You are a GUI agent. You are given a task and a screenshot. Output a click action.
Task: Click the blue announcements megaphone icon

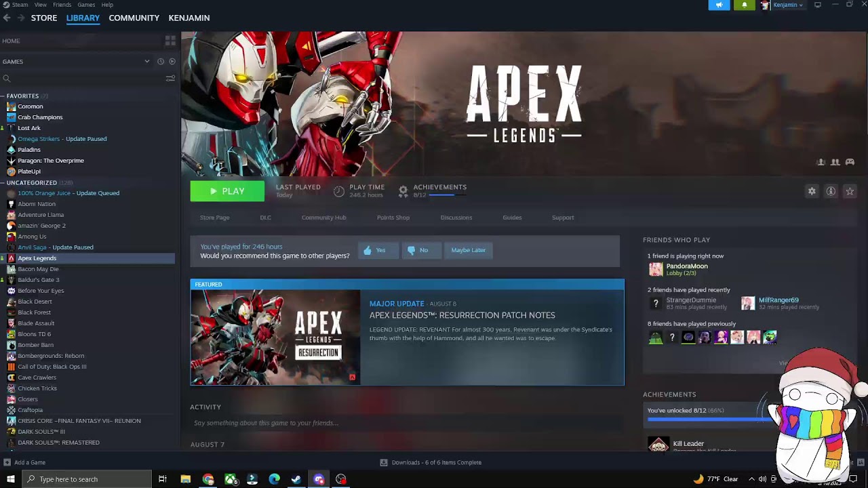(719, 5)
